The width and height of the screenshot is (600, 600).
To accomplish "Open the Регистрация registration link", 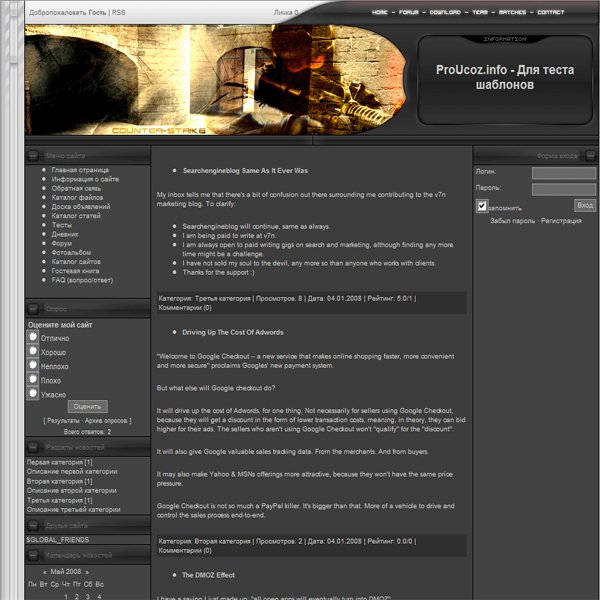I will pos(568,221).
